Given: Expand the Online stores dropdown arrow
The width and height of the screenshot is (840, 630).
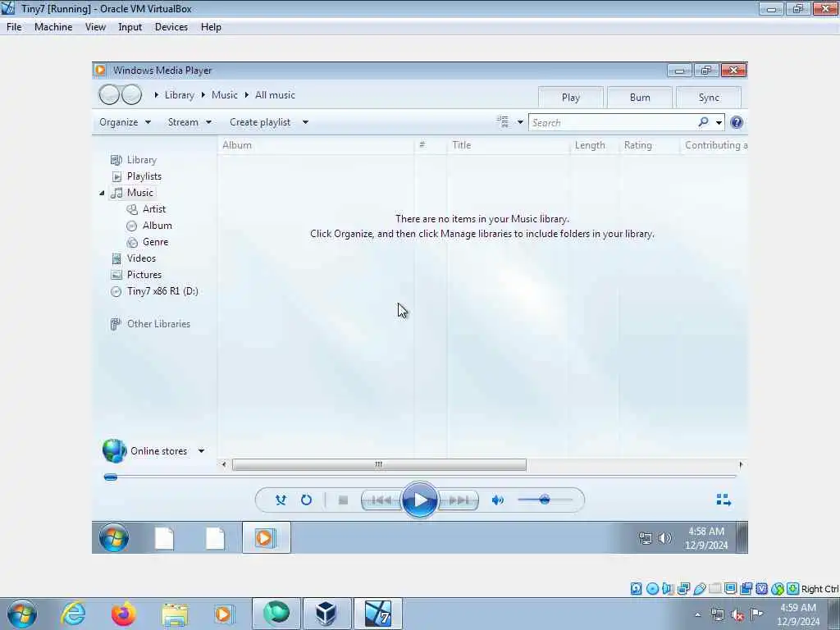Looking at the screenshot, I should [x=201, y=451].
